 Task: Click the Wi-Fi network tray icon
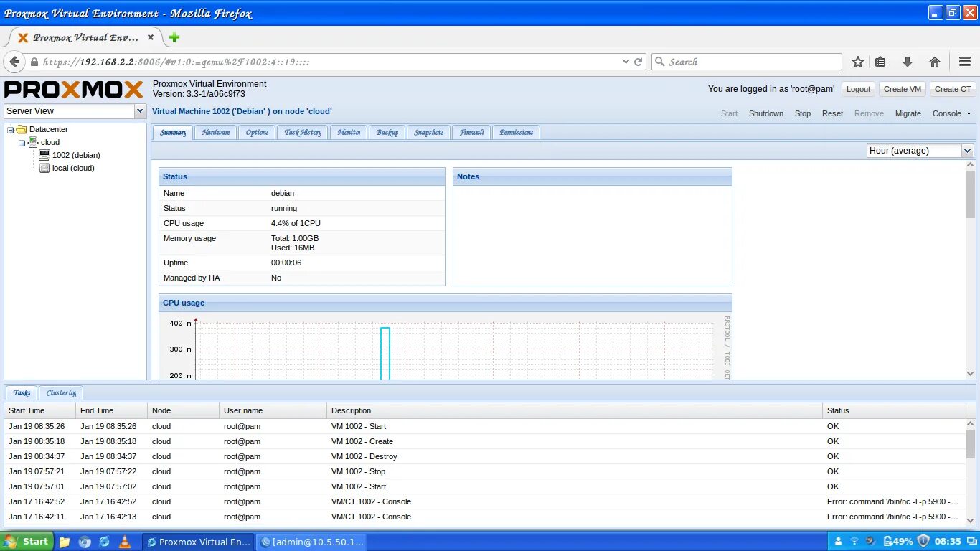click(x=854, y=542)
